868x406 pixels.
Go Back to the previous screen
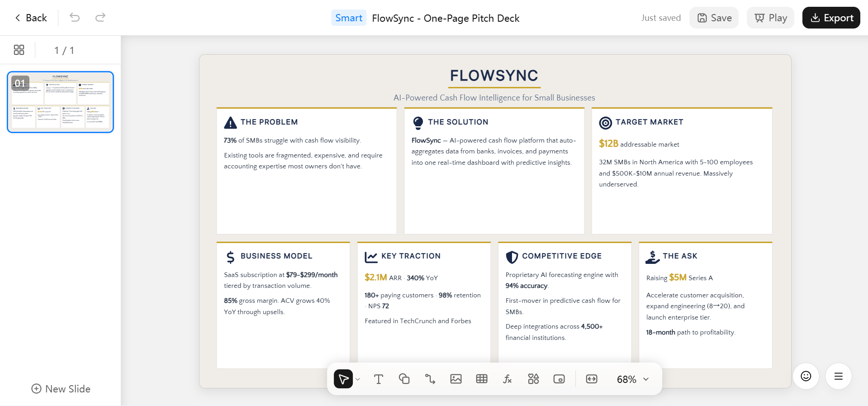point(31,18)
